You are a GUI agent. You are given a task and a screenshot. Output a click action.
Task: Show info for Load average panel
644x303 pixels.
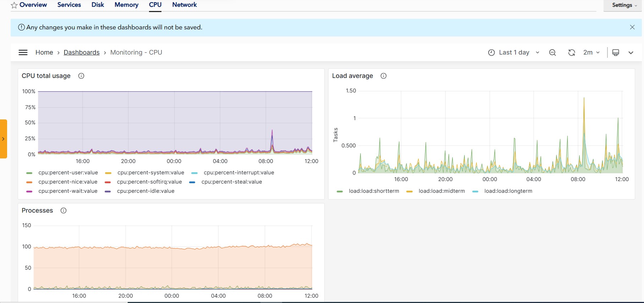tap(384, 76)
